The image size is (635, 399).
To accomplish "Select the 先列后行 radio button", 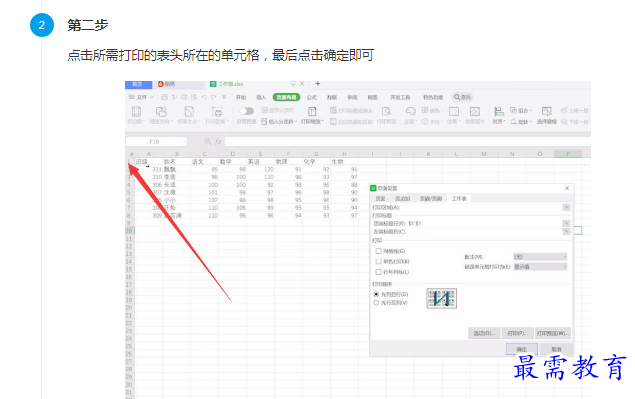I will pos(376,294).
